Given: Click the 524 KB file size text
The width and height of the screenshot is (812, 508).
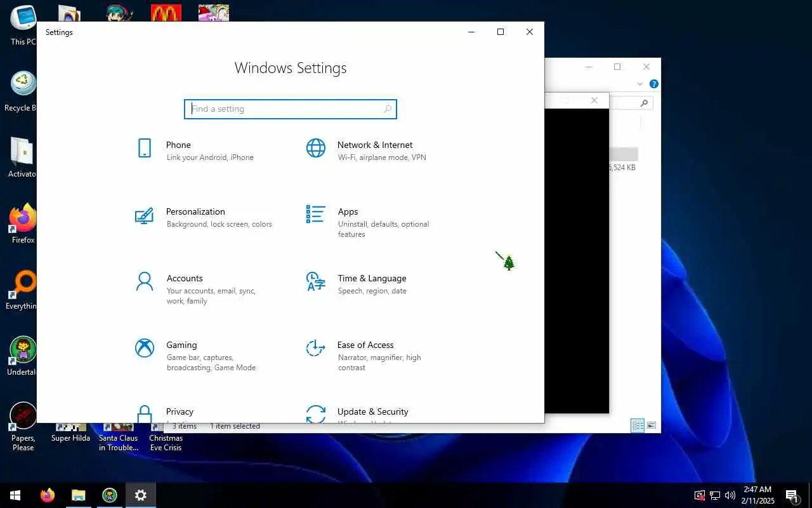Looking at the screenshot, I should 622,168.
